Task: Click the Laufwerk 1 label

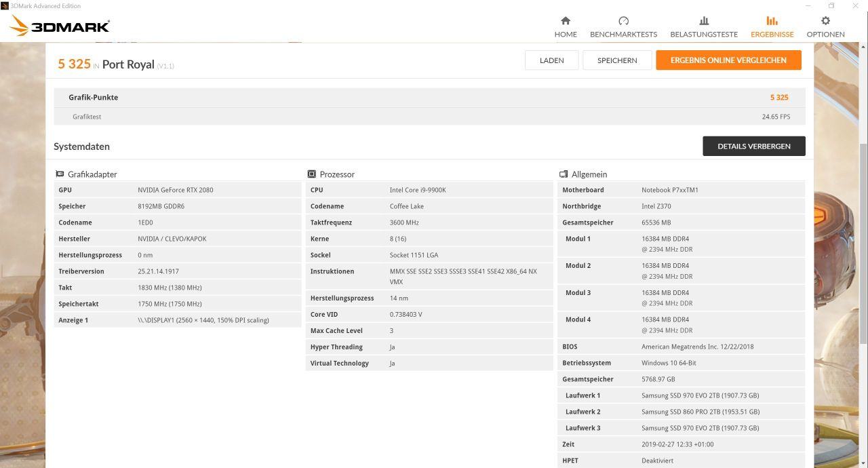Action: coord(583,395)
